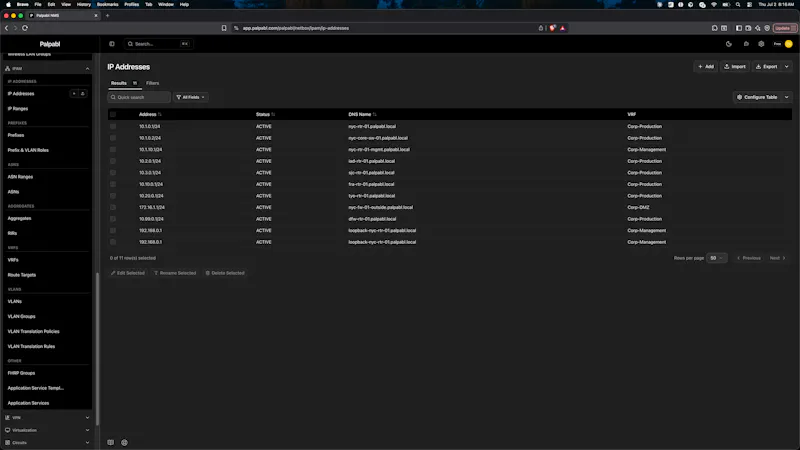Click the browser Update button
800x450 pixels.
785,28
